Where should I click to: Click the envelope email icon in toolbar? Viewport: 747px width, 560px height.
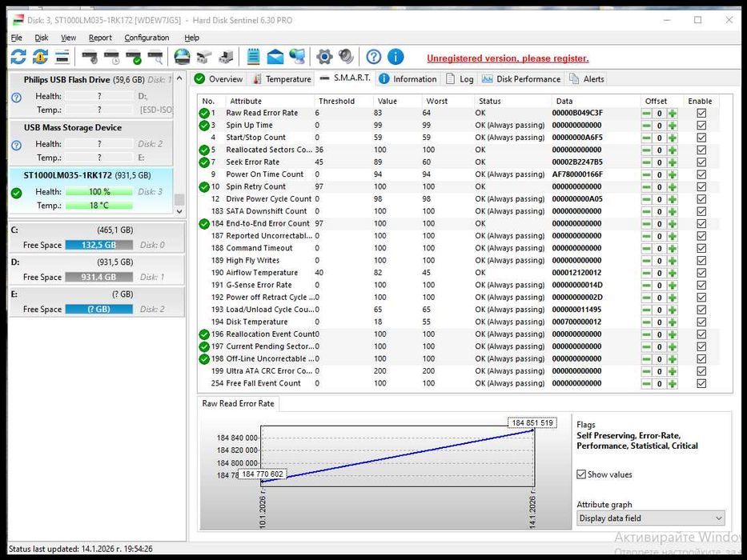coord(275,57)
